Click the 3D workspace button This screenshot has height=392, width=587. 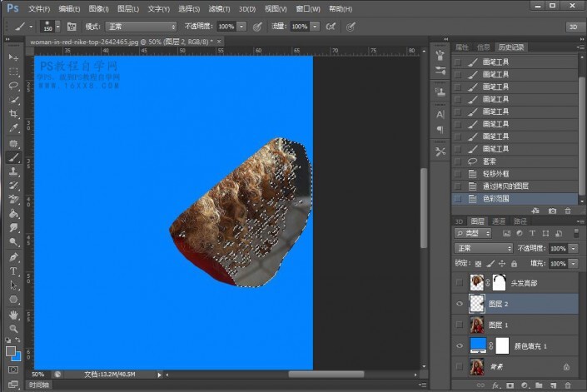point(573,26)
